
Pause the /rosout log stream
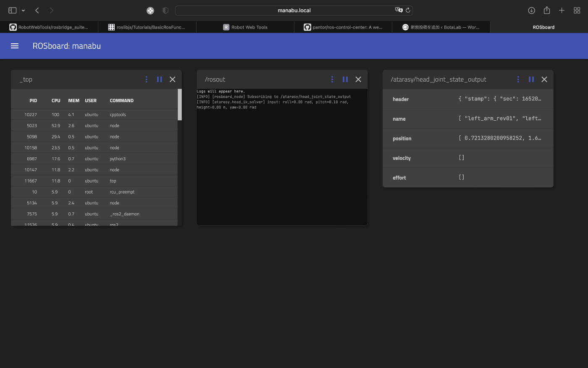coord(345,79)
